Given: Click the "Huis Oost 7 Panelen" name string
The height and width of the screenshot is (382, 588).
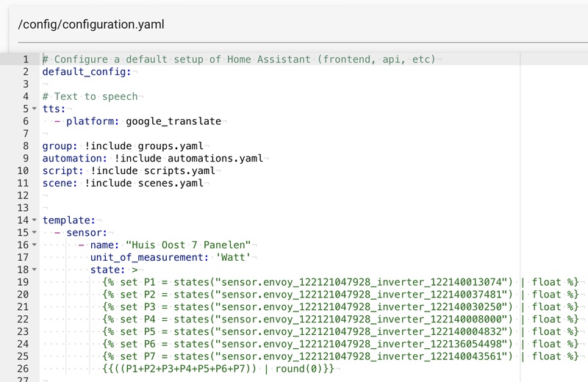Looking at the screenshot, I should click(x=188, y=245).
